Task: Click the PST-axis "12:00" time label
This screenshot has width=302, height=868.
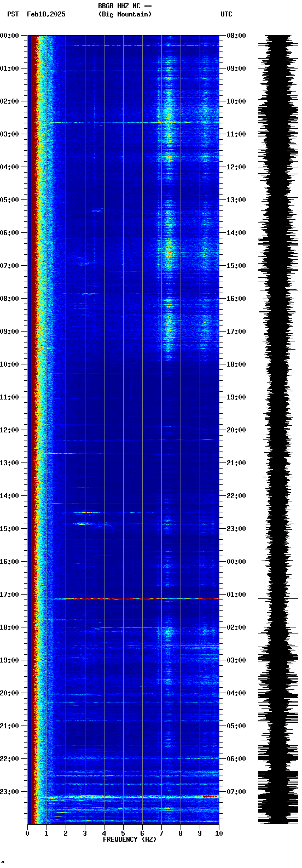Action: (9, 430)
